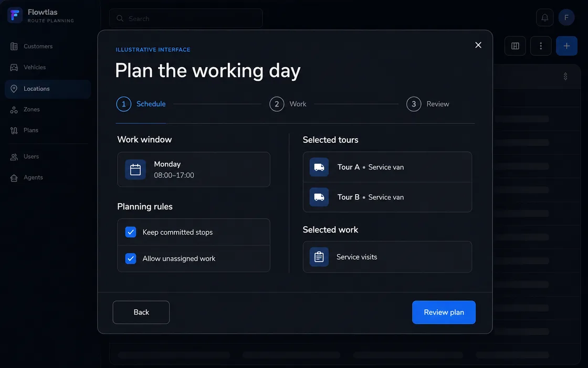Open Agents in the sidebar
Screen dimensions: 588x368
(x=48, y=177)
